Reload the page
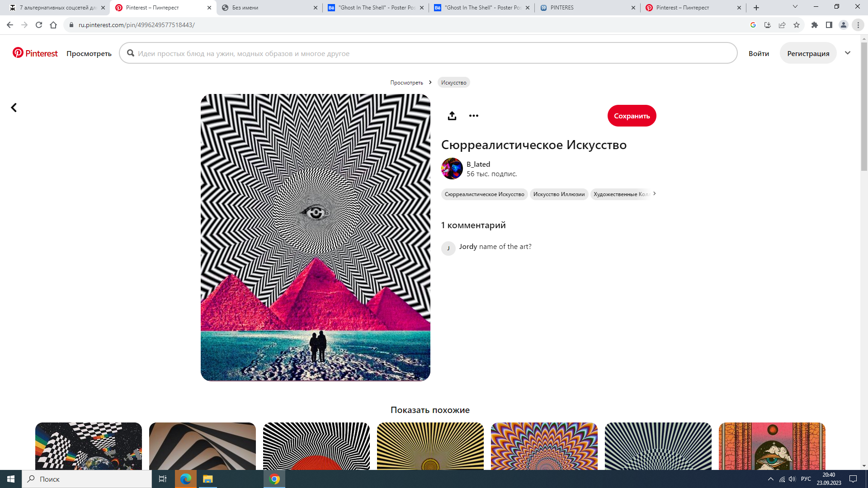 click(x=39, y=25)
